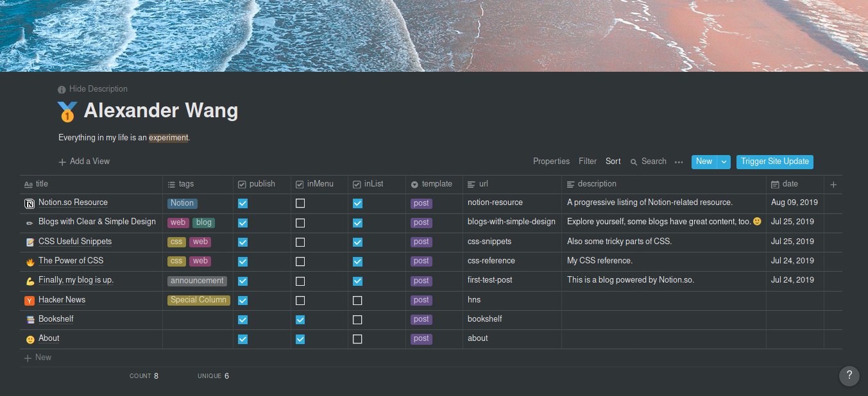Click the memo icon of CSS Useful Snippets

coord(30,242)
